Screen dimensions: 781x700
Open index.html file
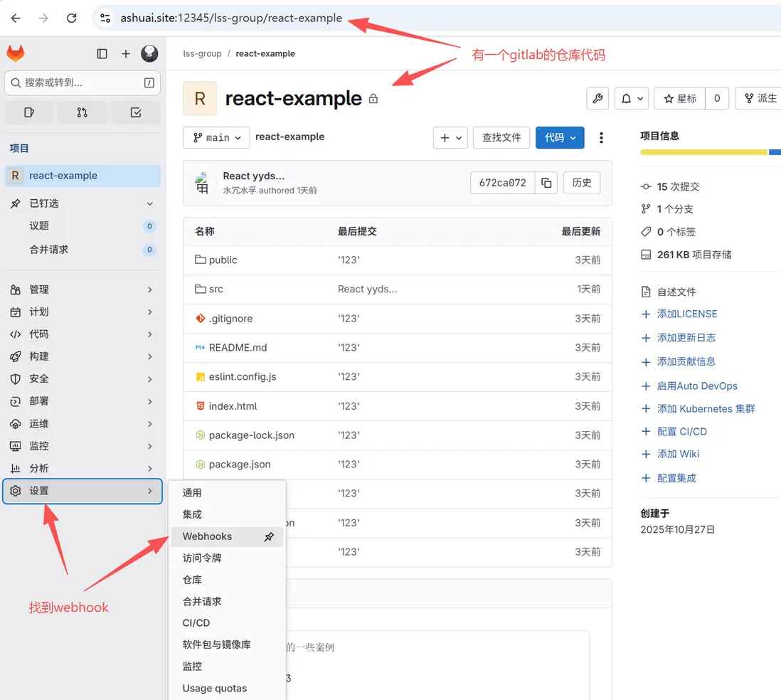coord(233,406)
